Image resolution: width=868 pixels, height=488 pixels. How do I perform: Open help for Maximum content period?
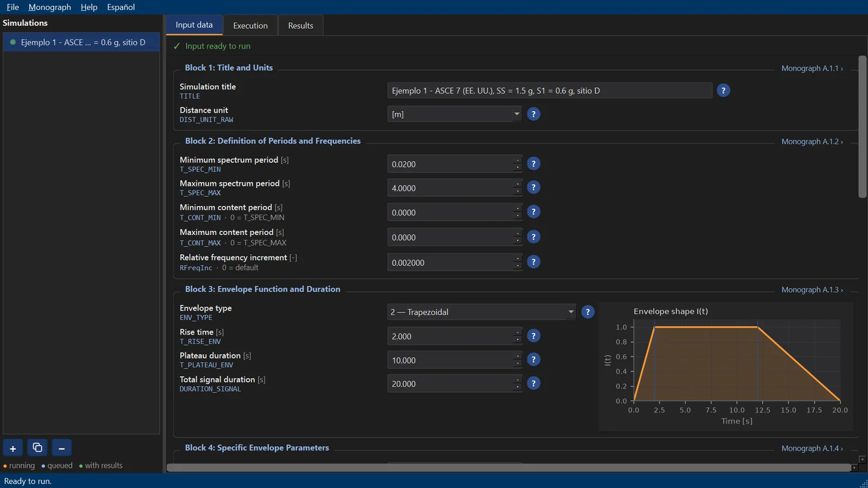[x=533, y=237]
